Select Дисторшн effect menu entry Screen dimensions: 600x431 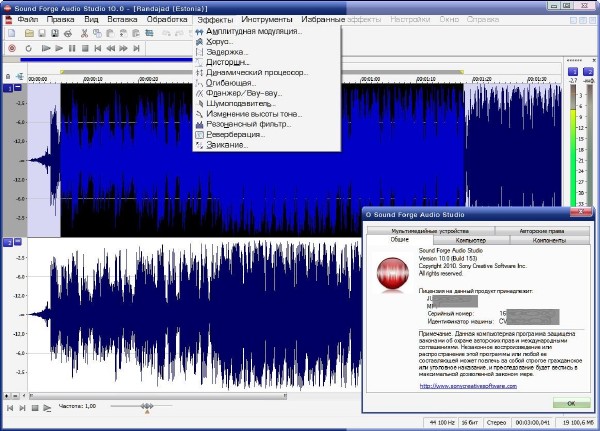click(227, 62)
